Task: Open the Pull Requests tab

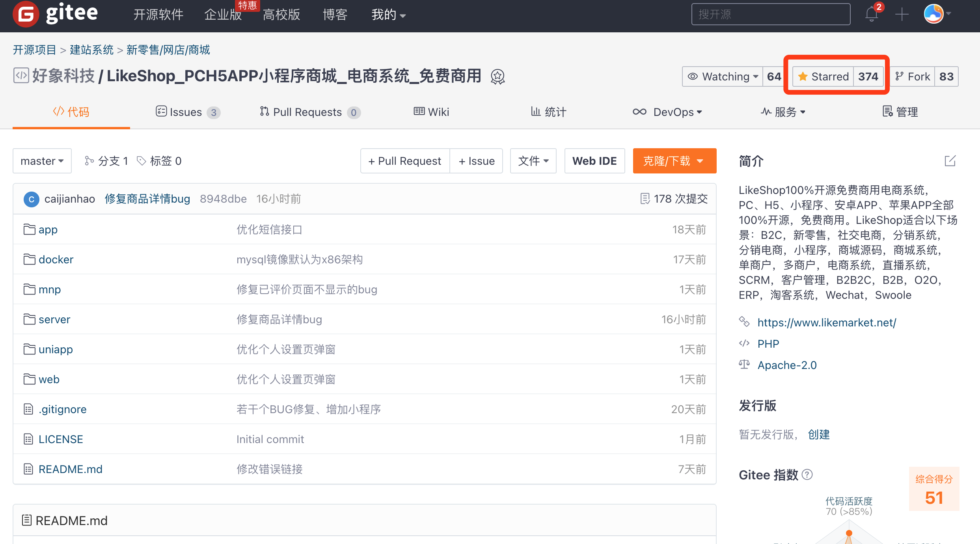Action: pyautogui.click(x=310, y=112)
